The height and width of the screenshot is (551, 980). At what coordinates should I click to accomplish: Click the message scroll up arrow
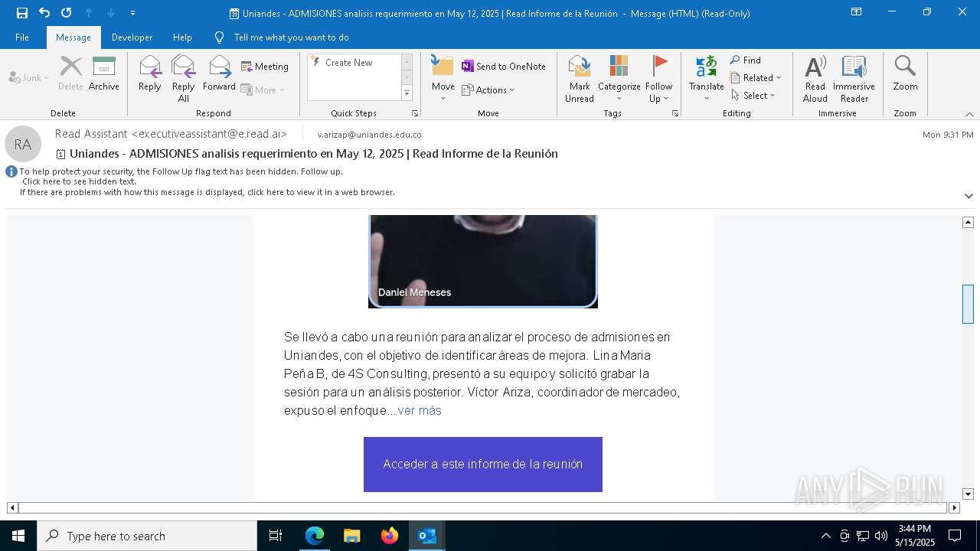pyautogui.click(x=968, y=222)
